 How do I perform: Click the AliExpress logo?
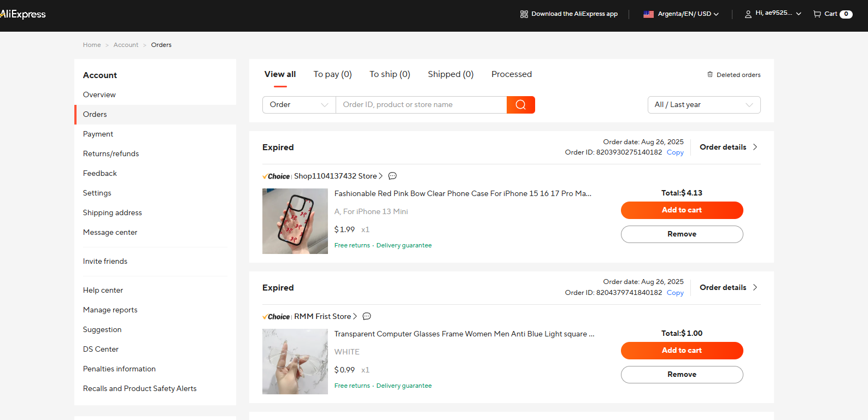click(x=23, y=14)
